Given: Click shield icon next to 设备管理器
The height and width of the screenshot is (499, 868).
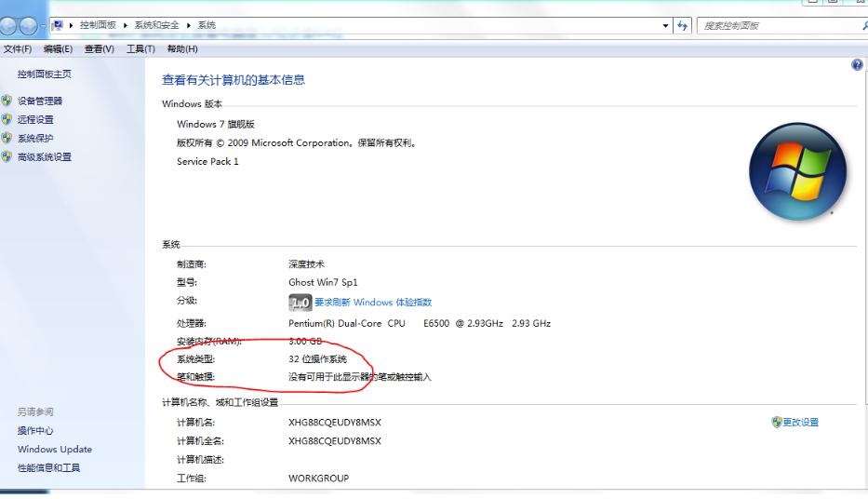Looking at the screenshot, I should pos(7,101).
